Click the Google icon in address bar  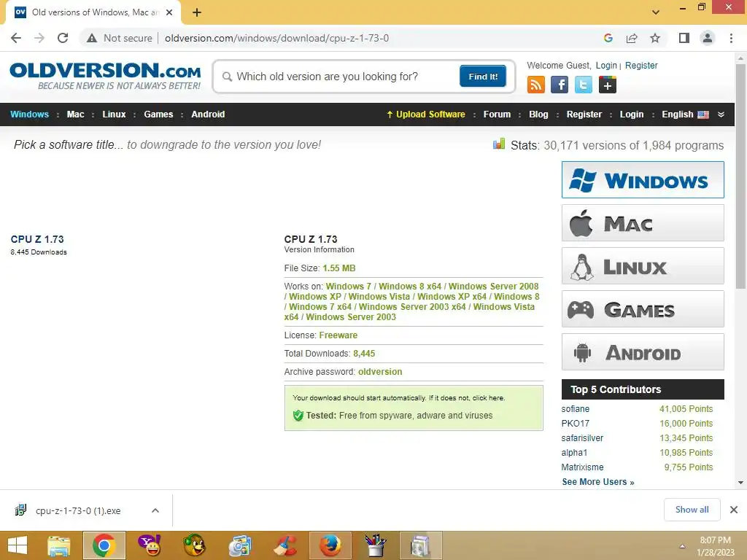click(x=608, y=38)
